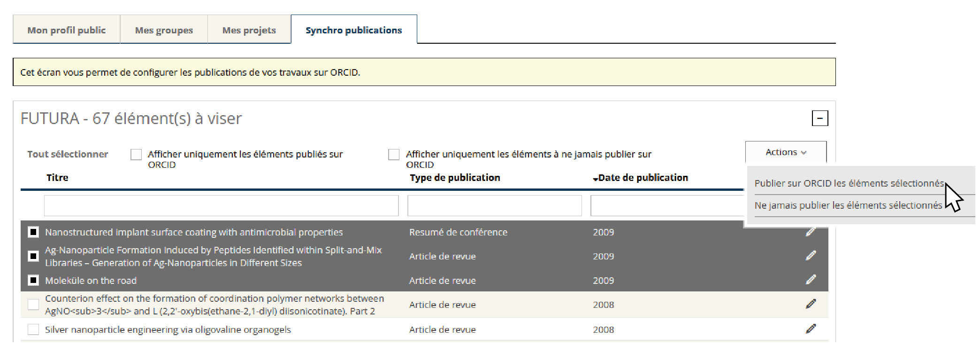Choose Ne jamais publier les éléments sélectionnés
Viewport: 980px width, 345px height.
pos(848,205)
